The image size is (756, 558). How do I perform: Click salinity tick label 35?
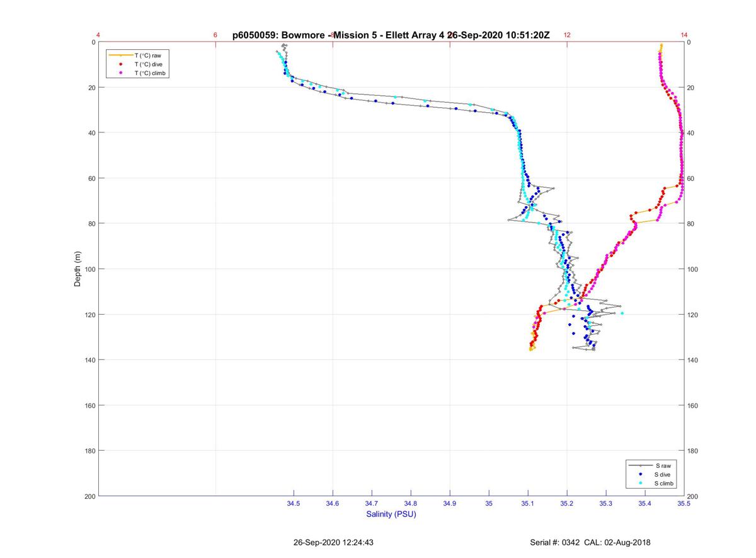click(x=489, y=503)
